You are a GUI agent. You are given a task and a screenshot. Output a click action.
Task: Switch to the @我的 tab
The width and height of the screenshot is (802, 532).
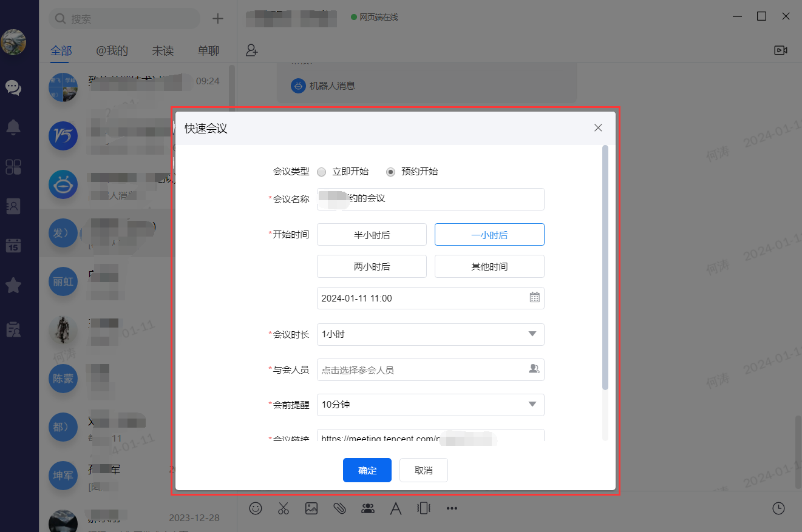112,51
